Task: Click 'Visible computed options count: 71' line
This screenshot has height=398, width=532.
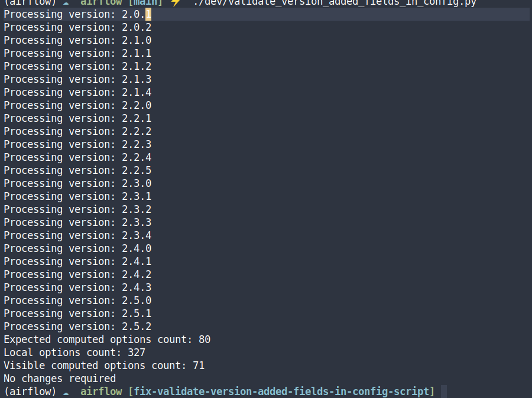Action: [x=104, y=365]
